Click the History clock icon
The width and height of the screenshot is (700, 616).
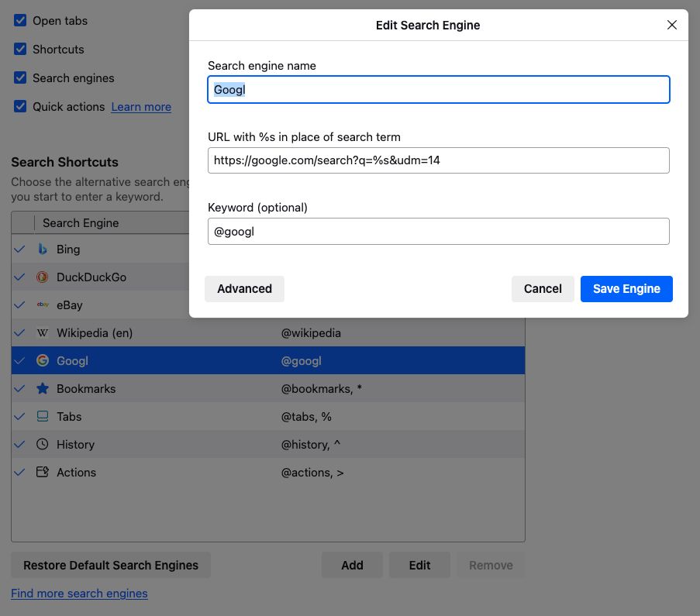tap(43, 444)
